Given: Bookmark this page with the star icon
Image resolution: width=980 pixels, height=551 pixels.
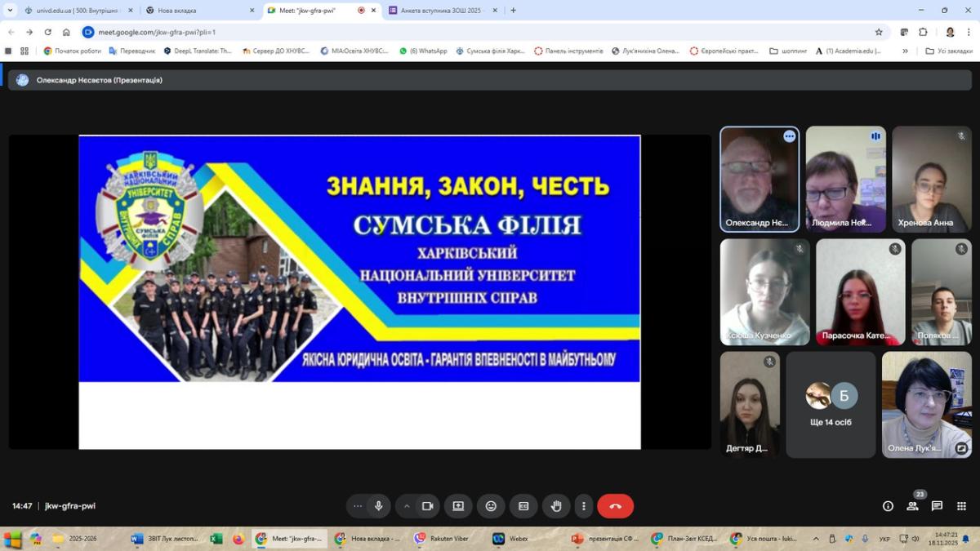Looking at the screenshot, I should [x=879, y=32].
